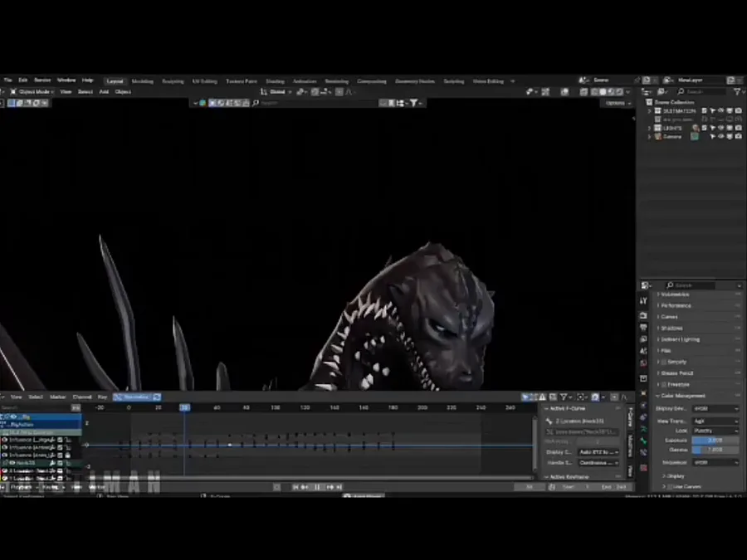Open the View Layer properties tab icon

643,339
